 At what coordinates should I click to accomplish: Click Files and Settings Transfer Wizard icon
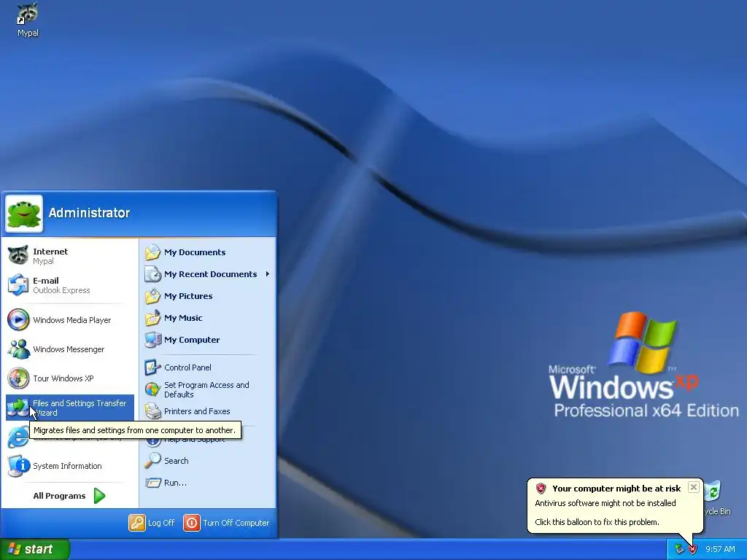(18, 408)
